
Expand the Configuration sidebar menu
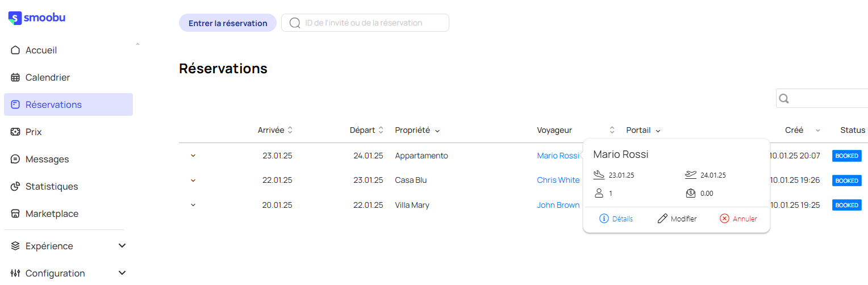122,273
